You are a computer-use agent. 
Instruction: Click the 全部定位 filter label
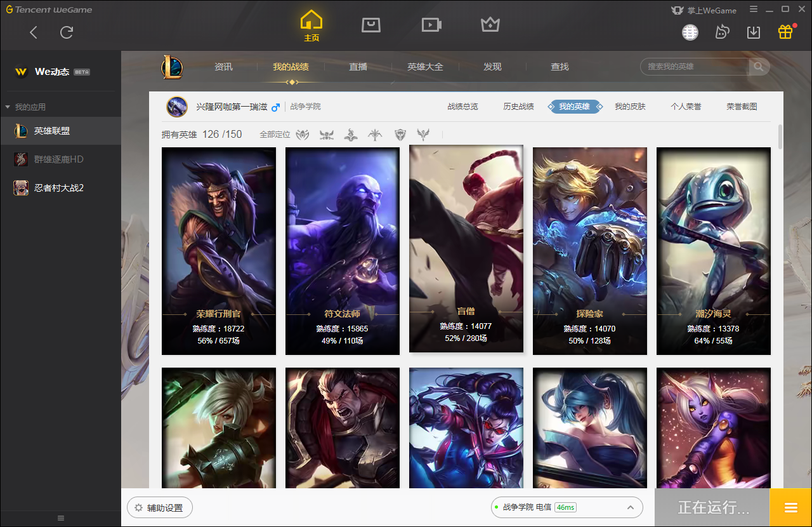(x=275, y=135)
